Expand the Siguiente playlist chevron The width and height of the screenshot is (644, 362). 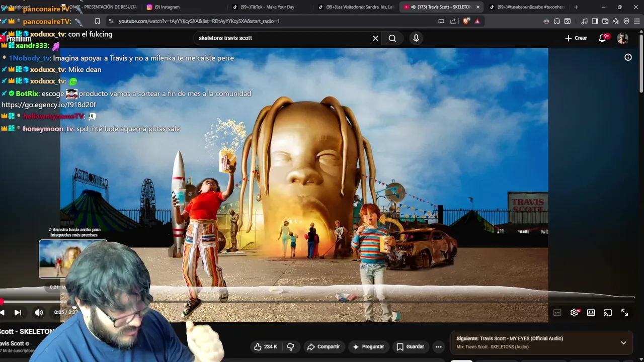tap(623, 343)
